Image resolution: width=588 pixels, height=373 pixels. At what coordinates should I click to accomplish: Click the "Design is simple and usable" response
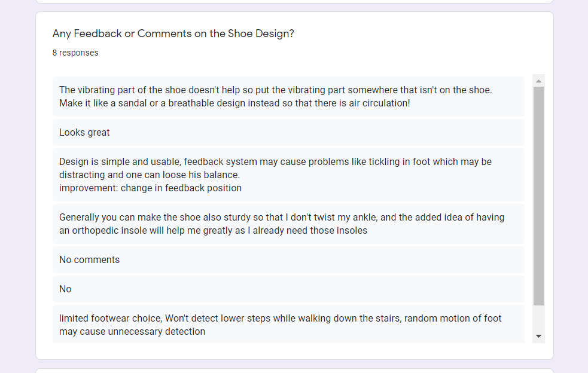coord(288,168)
